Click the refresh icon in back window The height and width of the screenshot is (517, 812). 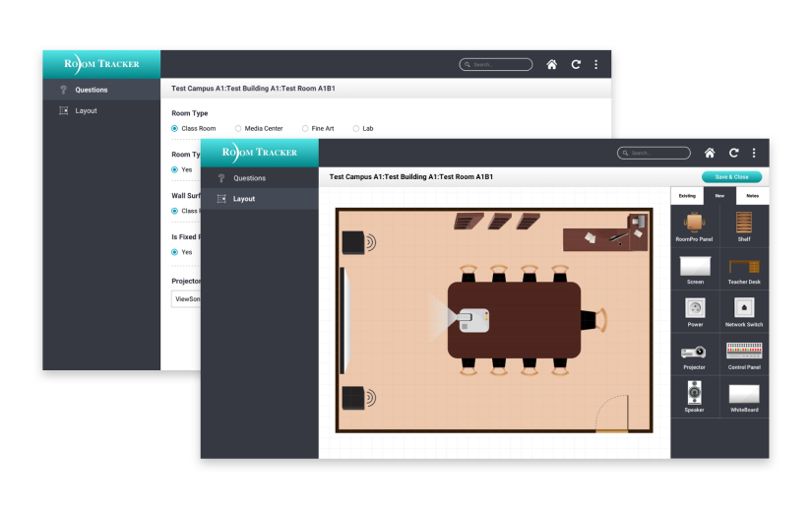[576, 64]
